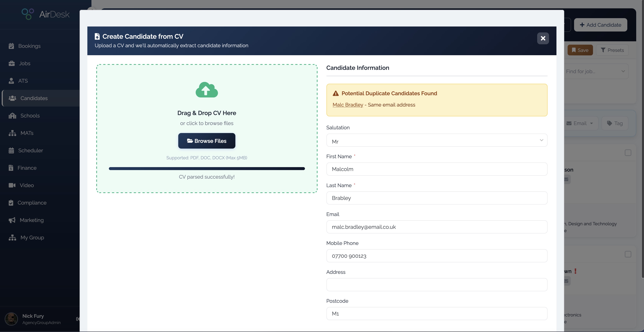
Task: Open the ATS section icon
Action: [x=11, y=81]
